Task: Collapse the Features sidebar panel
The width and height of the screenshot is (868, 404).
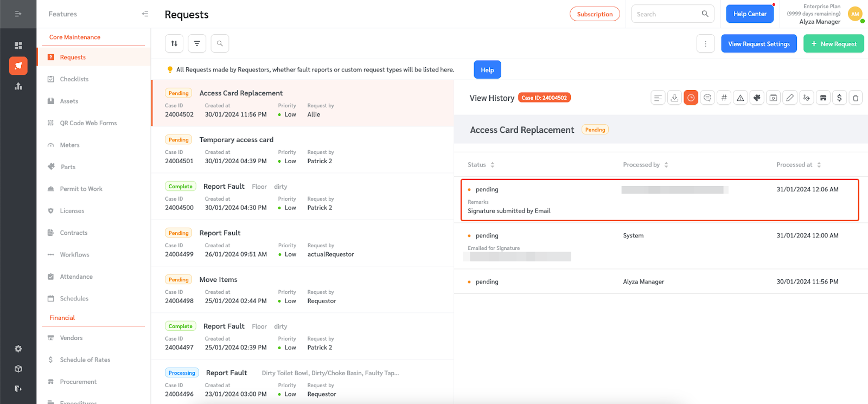Action: (x=145, y=14)
